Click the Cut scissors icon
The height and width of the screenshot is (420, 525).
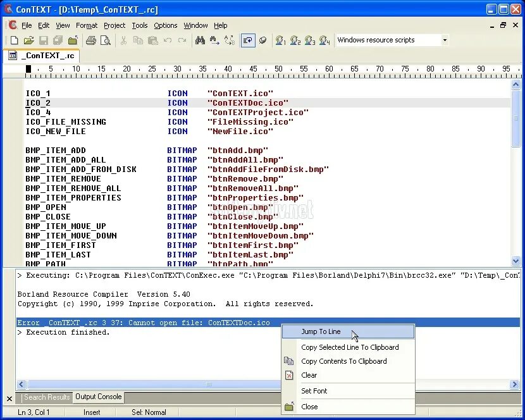click(123, 40)
